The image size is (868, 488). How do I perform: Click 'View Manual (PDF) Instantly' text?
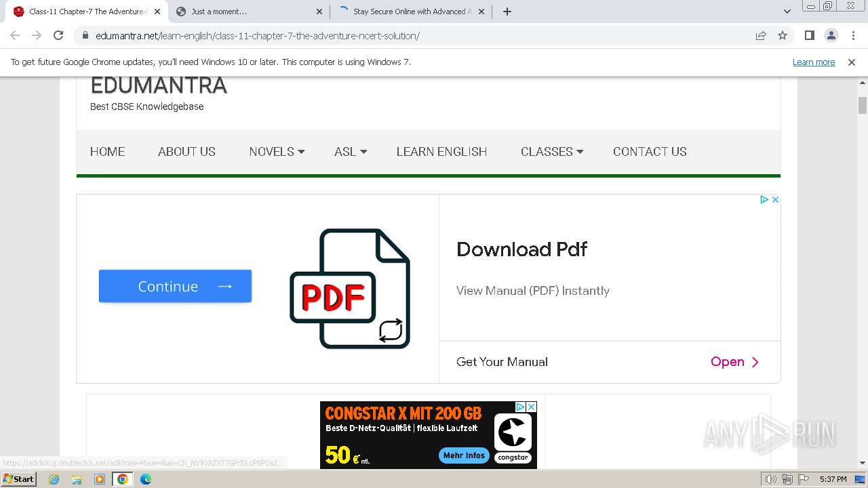pyautogui.click(x=533, y=291)
